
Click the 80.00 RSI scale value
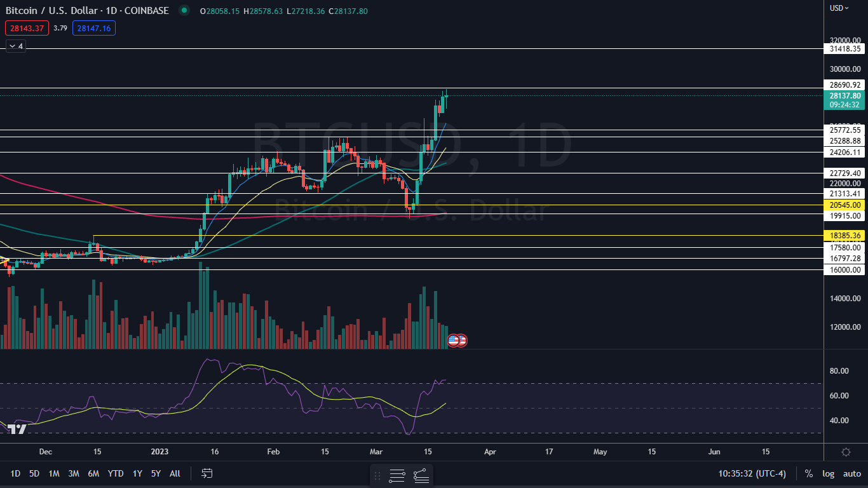tap(839, 371)
